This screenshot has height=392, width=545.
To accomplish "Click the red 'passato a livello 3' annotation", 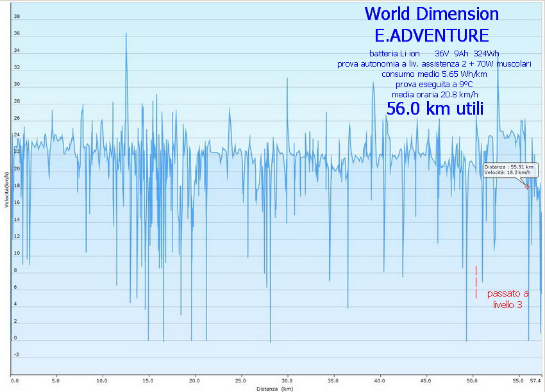I will click(507, 299).
